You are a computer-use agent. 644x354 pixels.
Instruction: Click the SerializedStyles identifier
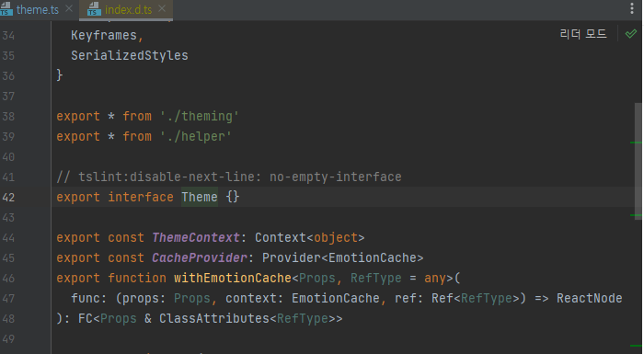[130, 55]
